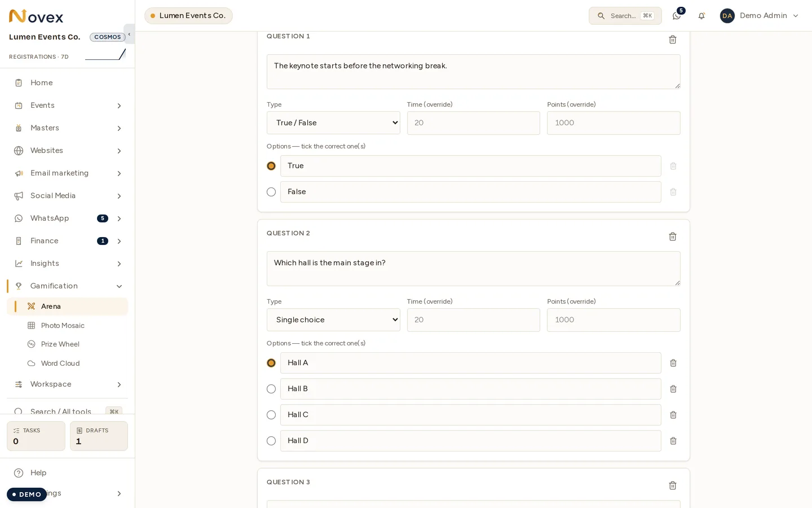Click Question 1 Time override field
This screenshot has height=508, width=812.
[473, 123]
